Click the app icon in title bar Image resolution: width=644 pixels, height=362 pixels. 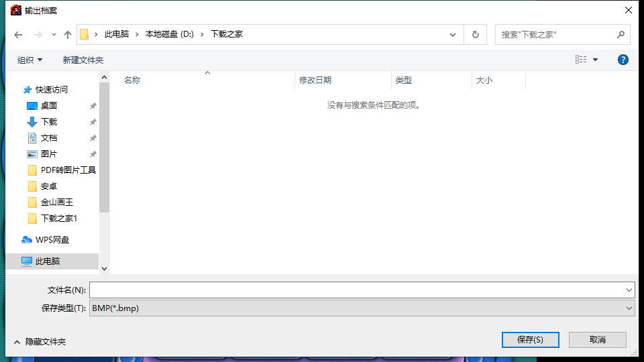(16, 10)
